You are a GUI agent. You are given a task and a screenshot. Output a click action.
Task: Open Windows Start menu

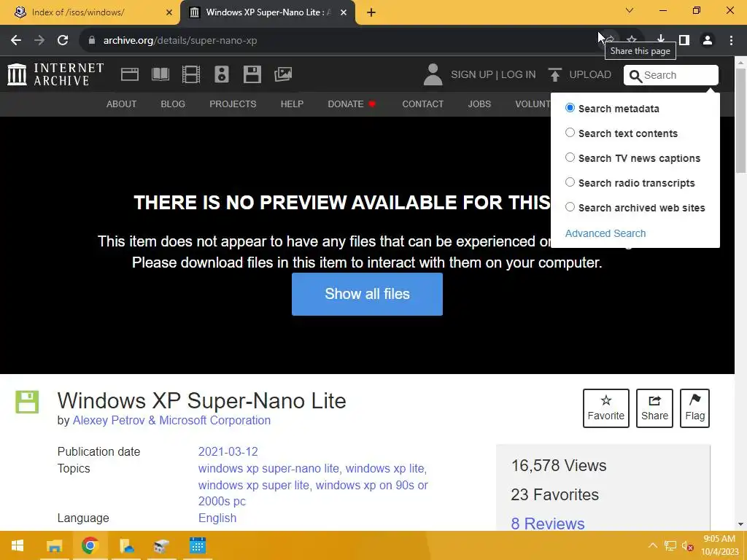click(x=18, y=545)
